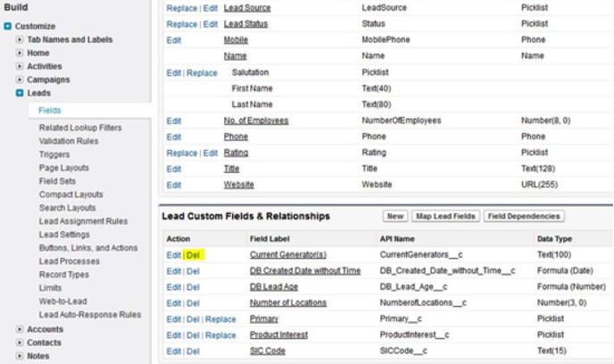
Task: Expand Tab Names and Labels
Action: (x=20, y=39)
